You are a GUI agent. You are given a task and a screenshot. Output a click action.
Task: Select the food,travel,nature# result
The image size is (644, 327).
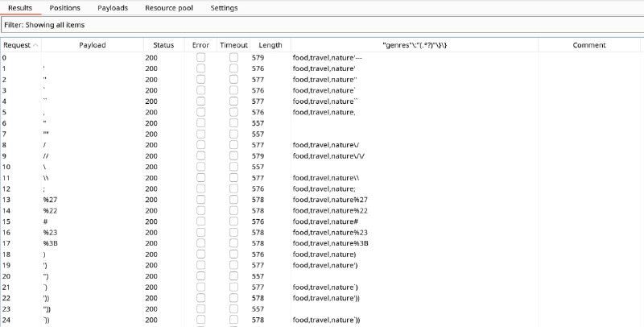pos(326,221)
